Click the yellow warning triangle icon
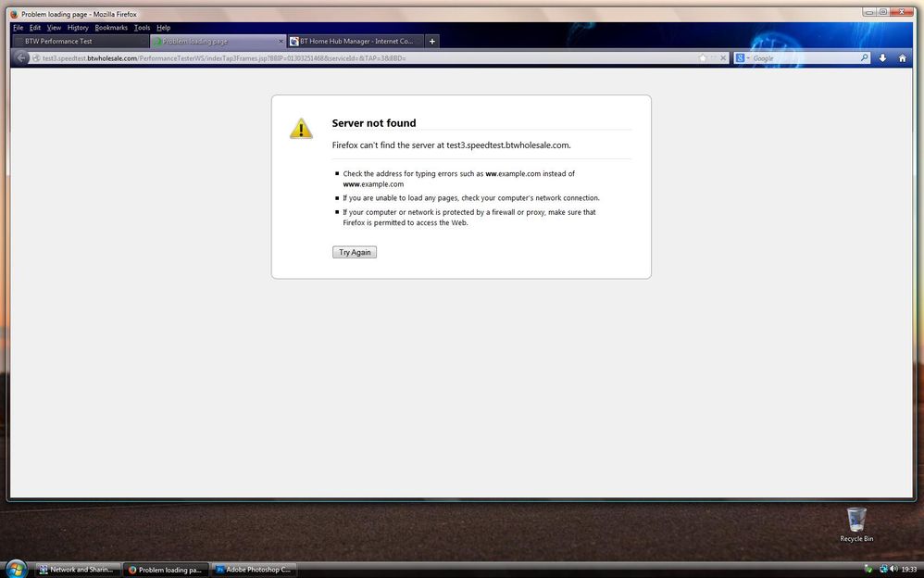 click(301, 128)
